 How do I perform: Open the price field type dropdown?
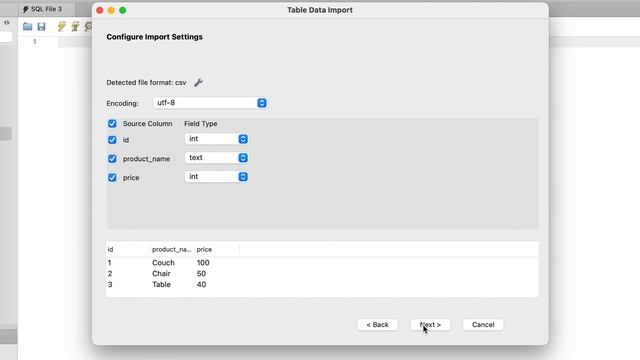pos(216,176)
